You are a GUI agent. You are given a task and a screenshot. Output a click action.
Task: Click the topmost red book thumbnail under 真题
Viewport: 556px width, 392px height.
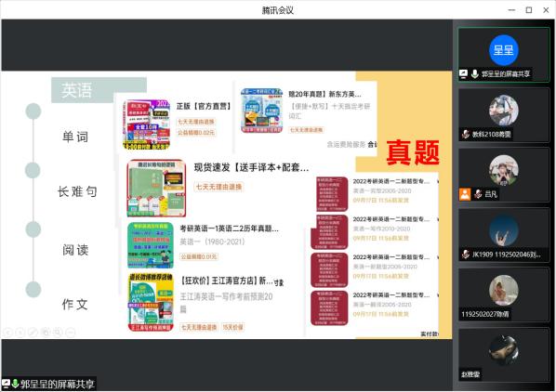click(x=332, y=194)
